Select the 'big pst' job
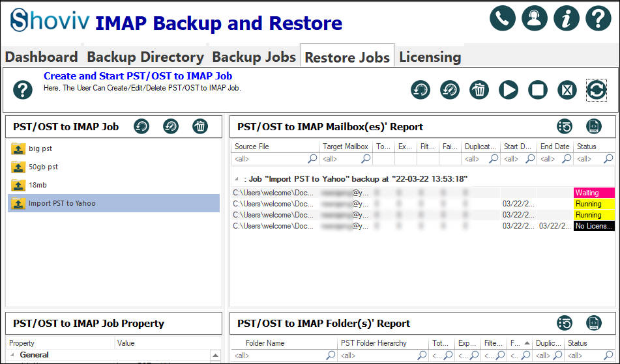 pos(113,148)
